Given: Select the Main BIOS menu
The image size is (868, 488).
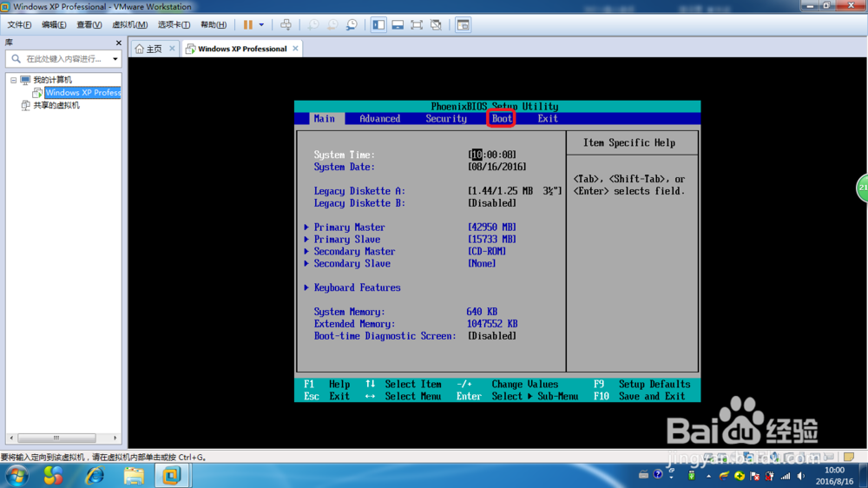Looking at the screenshot, I should pos(325,119).
